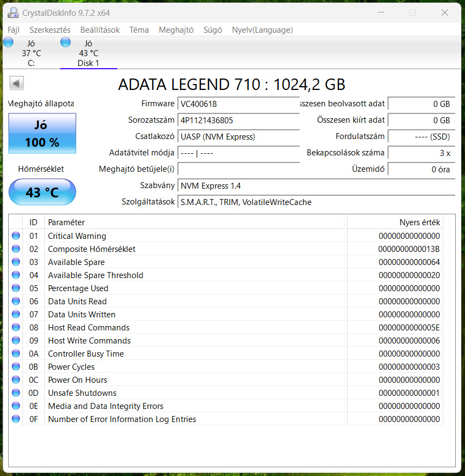
Task: Click the S.M.A.R.T., TRIM, VolatileWriteCache field
Action: pyautogui.click(x=317, y=202)
